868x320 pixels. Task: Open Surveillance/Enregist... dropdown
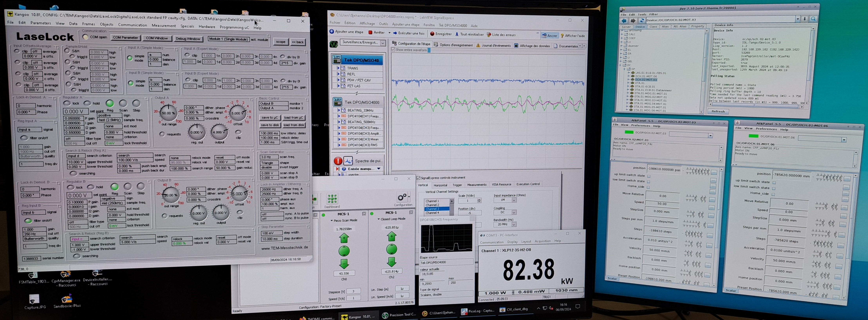(x=383, y=43)
